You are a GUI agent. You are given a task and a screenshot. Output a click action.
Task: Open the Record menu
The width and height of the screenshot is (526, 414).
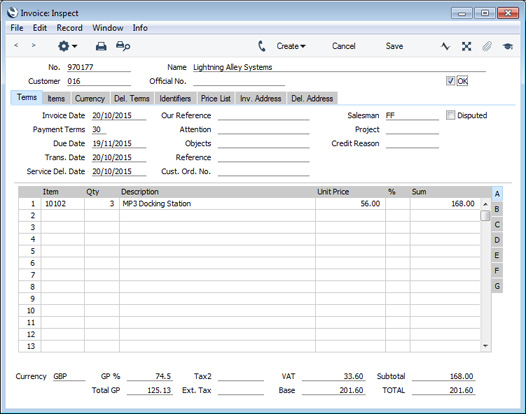[69, 28]
